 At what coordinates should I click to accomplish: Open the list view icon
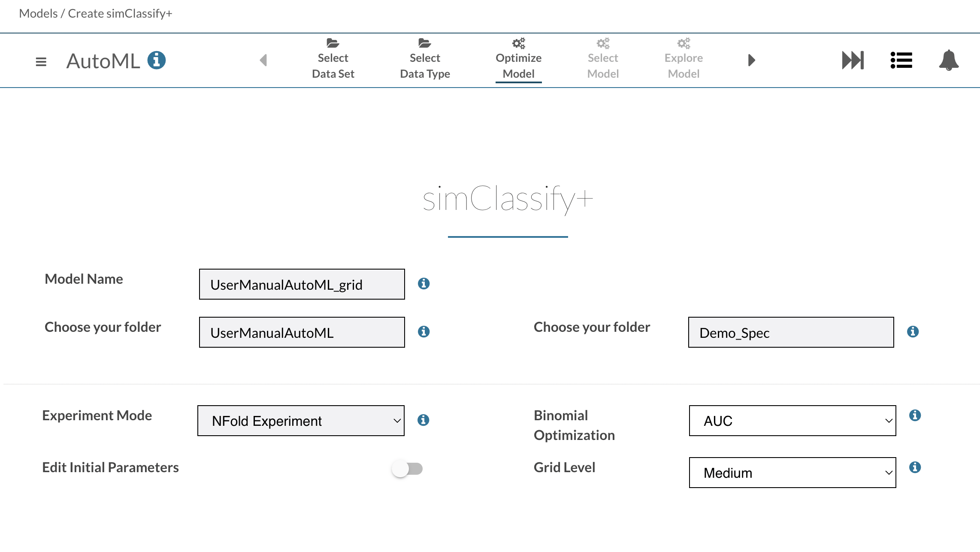click(x=901, y=60)
